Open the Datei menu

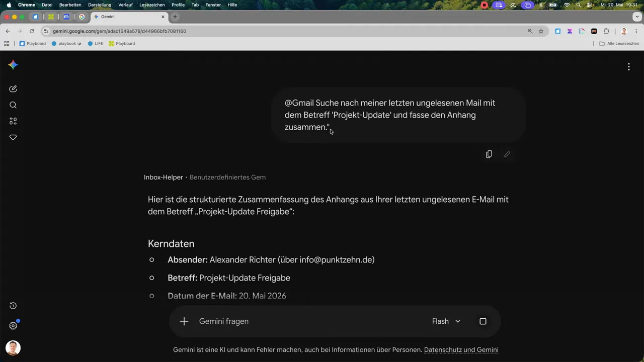click(x=47, y=5)
